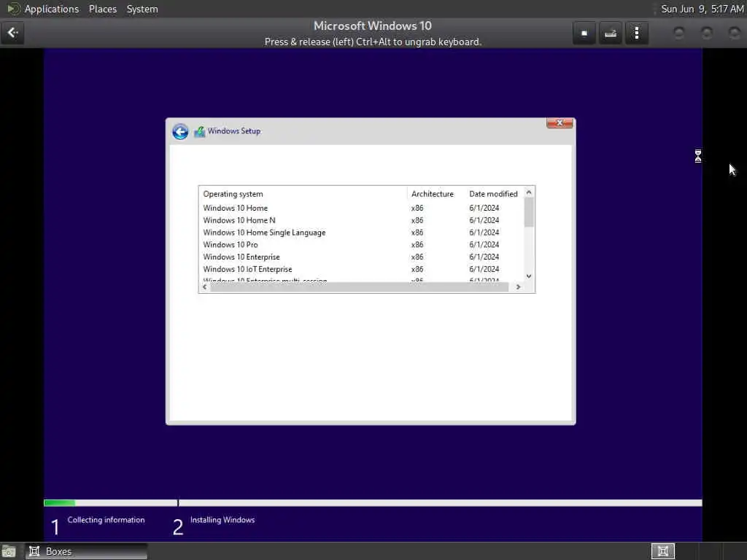Select Windows 10 Pro edition

tap(362, 245)
